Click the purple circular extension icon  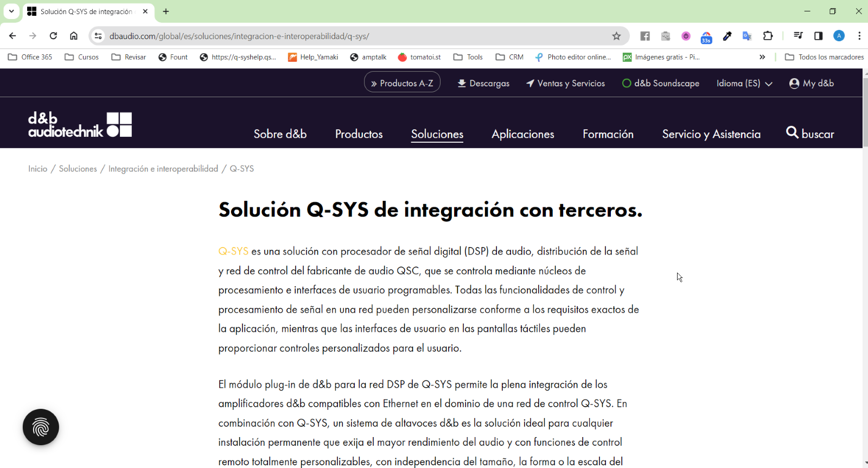tap(686, 36)
